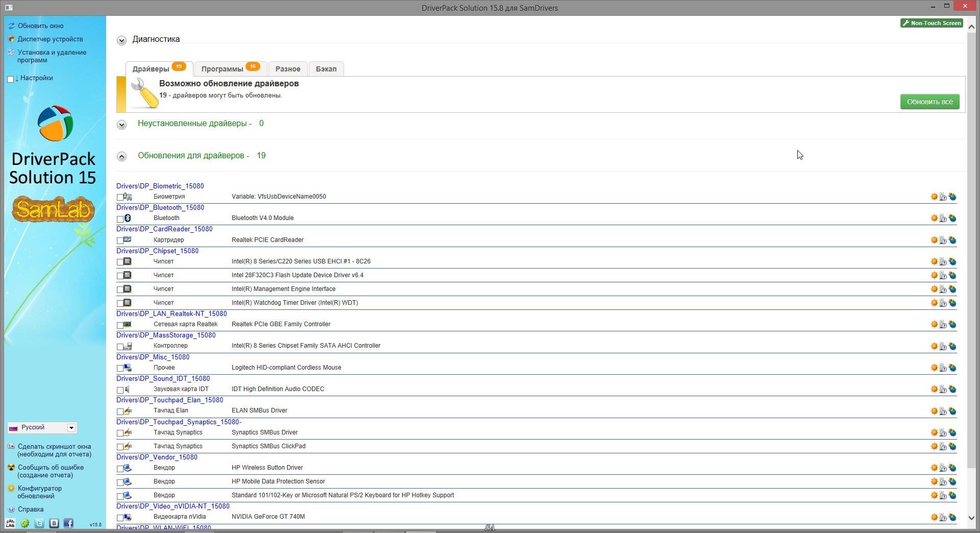Screen dimensions: 980x533
Task: Open Диспетчер устройств link
Action: point(50,39)
